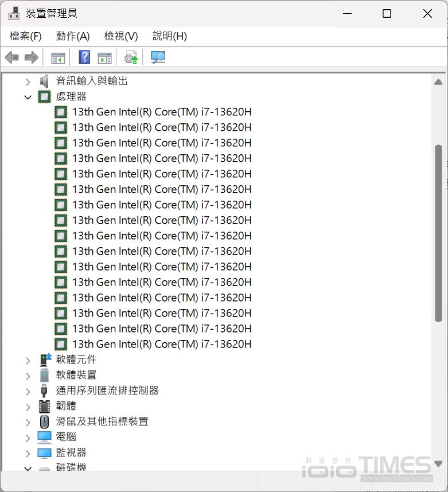Viewport: 448px width, 492px height.
Task: Open Help with the blue question mark icon
Action: (84, 57)
